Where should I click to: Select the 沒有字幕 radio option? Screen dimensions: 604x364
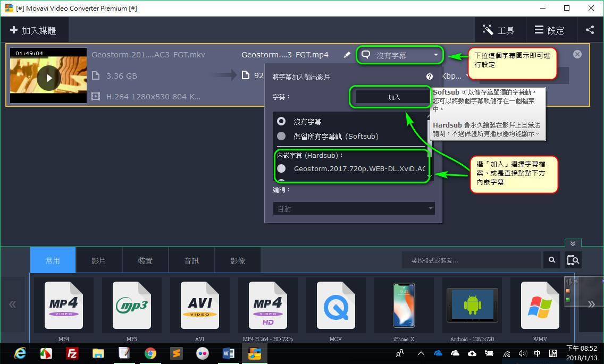[x=281, y=121]
